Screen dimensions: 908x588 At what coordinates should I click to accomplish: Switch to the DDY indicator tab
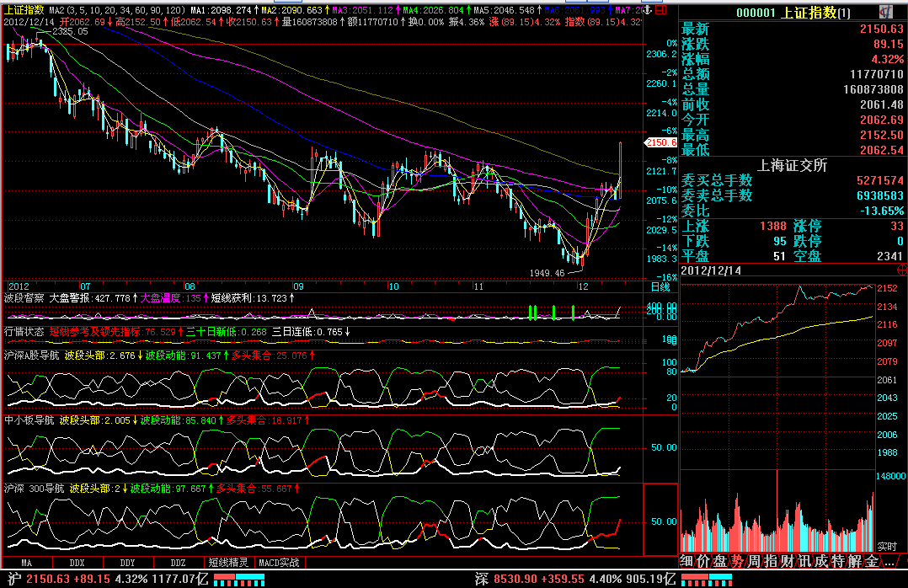127,563
